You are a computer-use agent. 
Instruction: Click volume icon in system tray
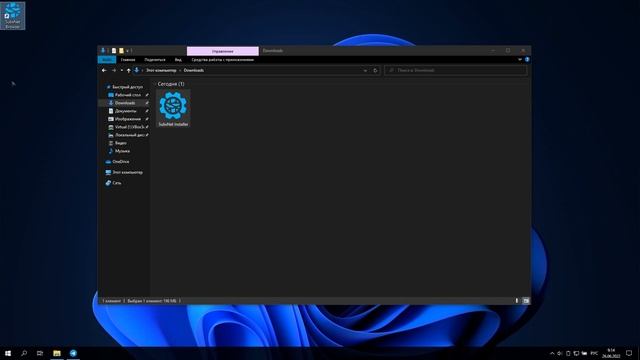tap(560, 353)
